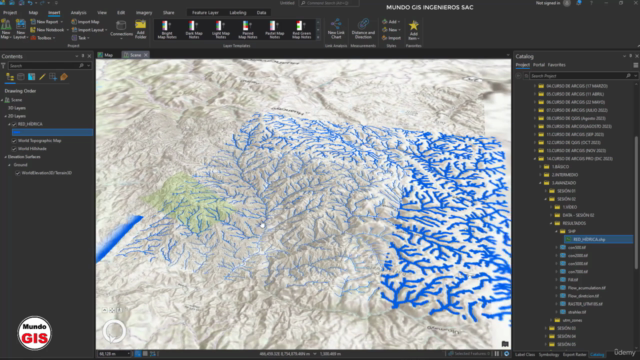Screen dimensions: 640x360
Task: Switch to the Map view tab
Action: pos(106,55)
